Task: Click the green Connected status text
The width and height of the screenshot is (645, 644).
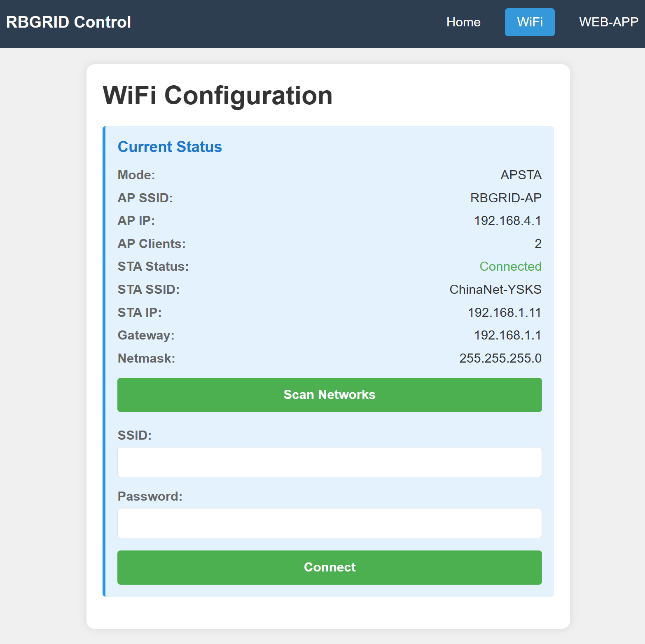Action: tap(510, 267)
